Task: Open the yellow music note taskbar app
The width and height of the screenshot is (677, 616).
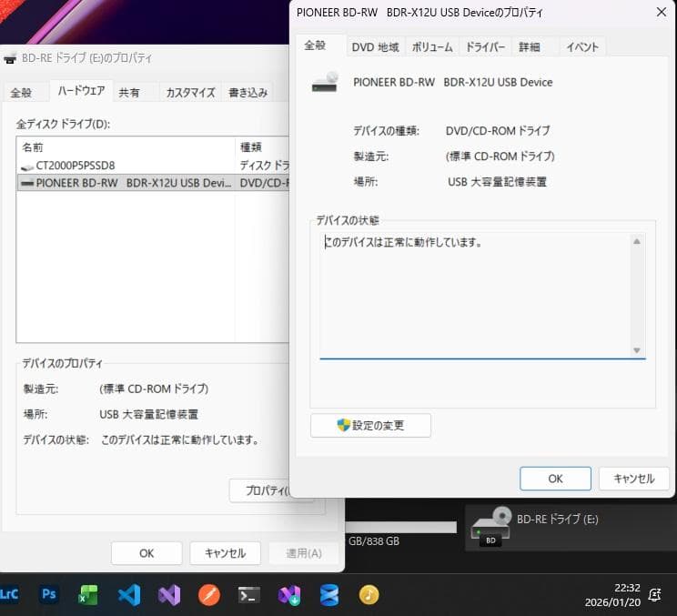Action: coord(369,595)
